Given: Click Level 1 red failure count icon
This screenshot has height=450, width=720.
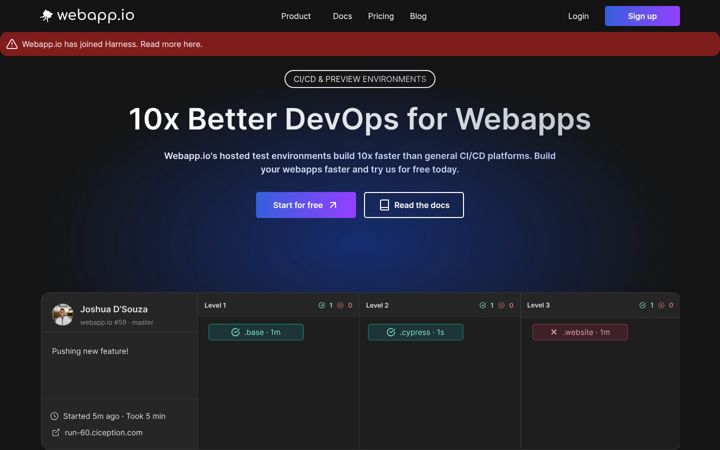Looking at the screenshot, I should (x=340, y=305).
